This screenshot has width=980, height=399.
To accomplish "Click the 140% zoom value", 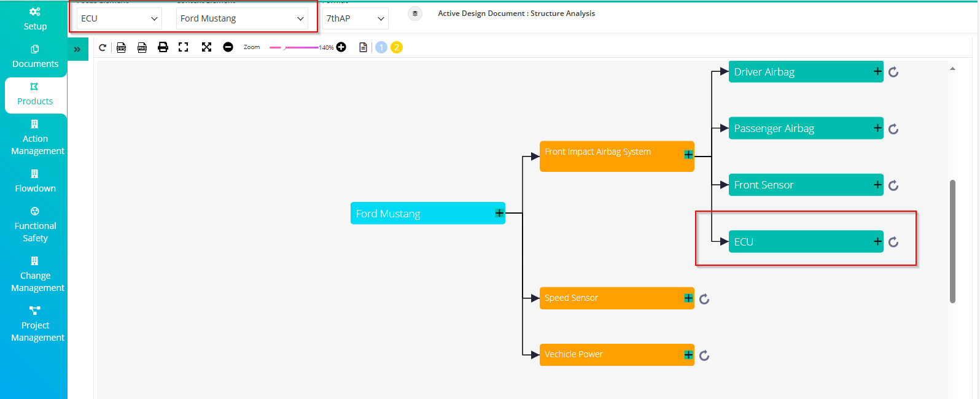I will [x=326, y=47].
